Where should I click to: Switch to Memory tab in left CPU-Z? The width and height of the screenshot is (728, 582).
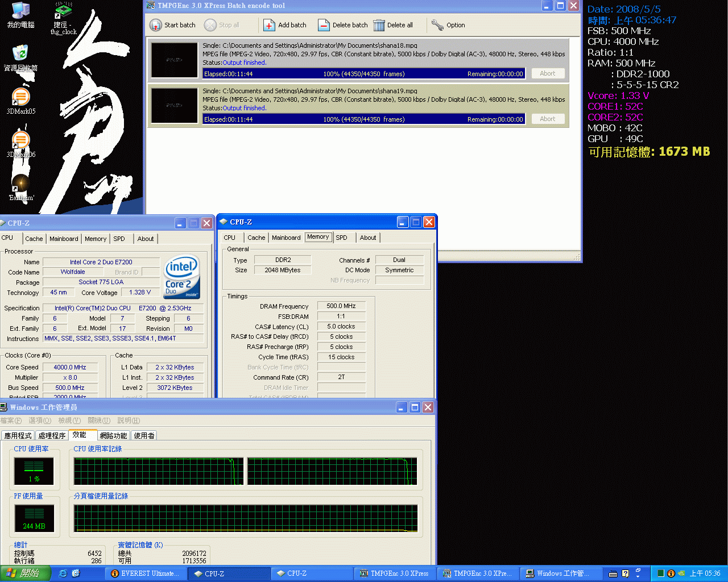point(96,239)
